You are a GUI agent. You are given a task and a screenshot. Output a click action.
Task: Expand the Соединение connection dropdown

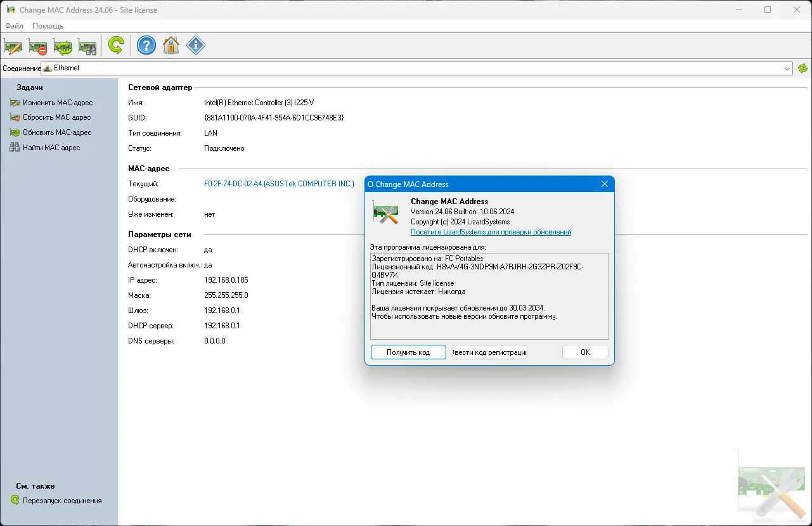(x=787, y=68)
